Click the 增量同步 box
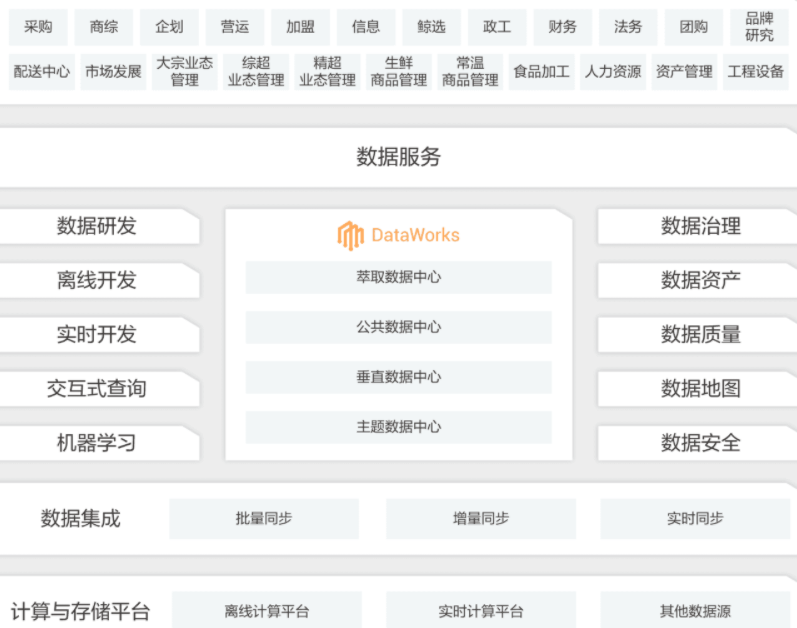The height and width of the screenshot is (628, 797). [x=481, y=519]
